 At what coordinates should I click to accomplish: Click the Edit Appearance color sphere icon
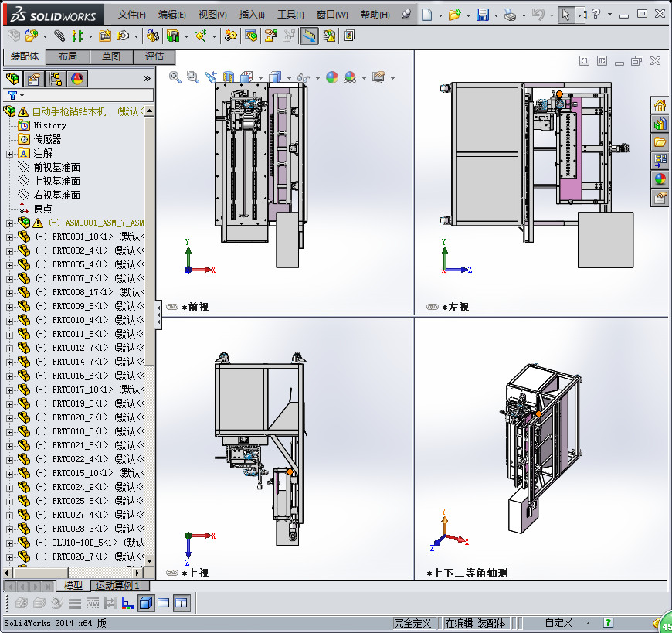click(332, 77)
